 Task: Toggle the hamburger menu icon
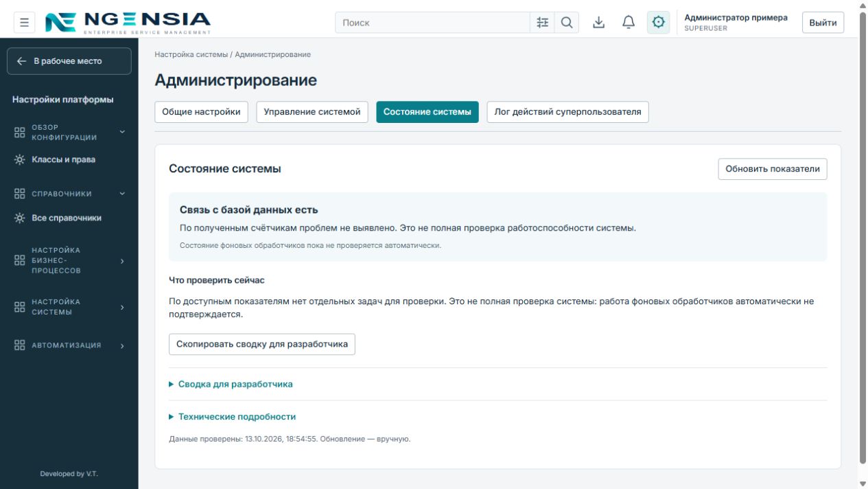coord(24,23)
